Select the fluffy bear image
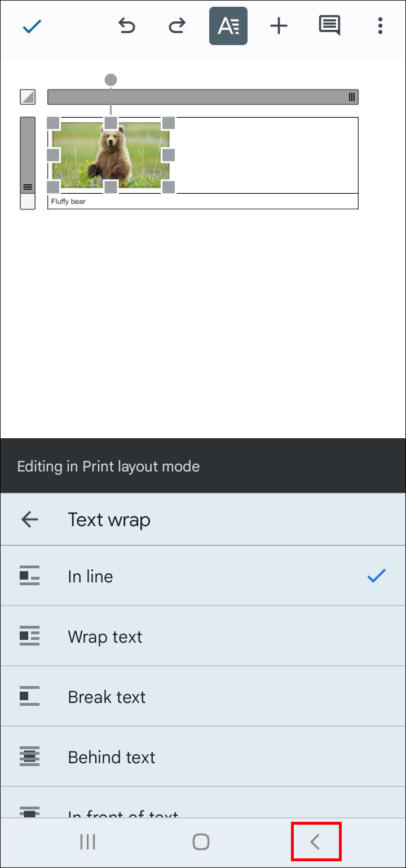 coord(111,155)
